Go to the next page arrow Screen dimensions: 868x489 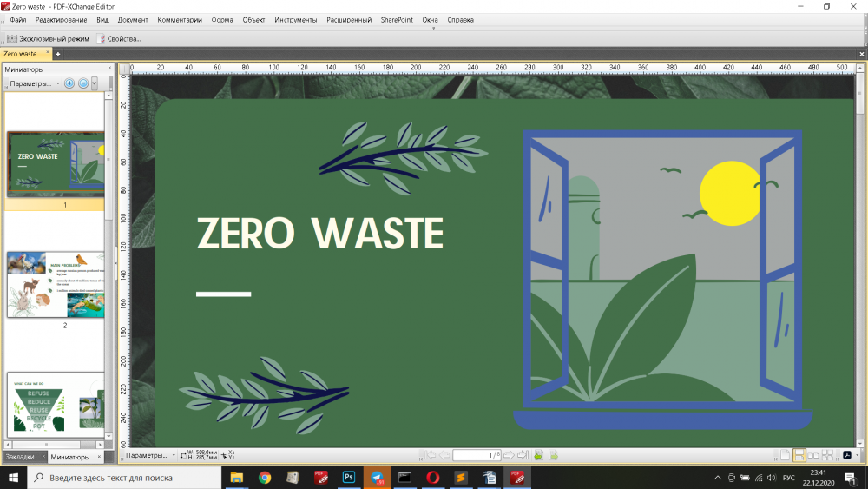[510, 455]
